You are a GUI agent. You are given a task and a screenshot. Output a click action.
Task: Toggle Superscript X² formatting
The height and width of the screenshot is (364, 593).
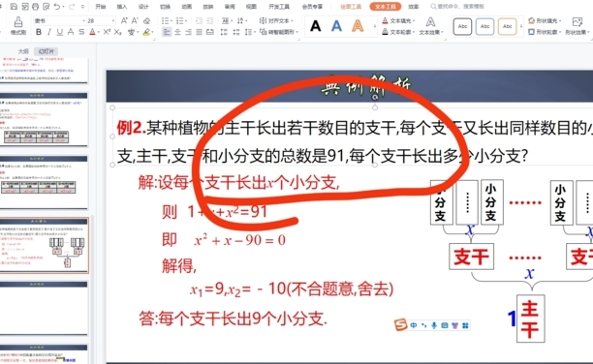[x=107, y=32]
